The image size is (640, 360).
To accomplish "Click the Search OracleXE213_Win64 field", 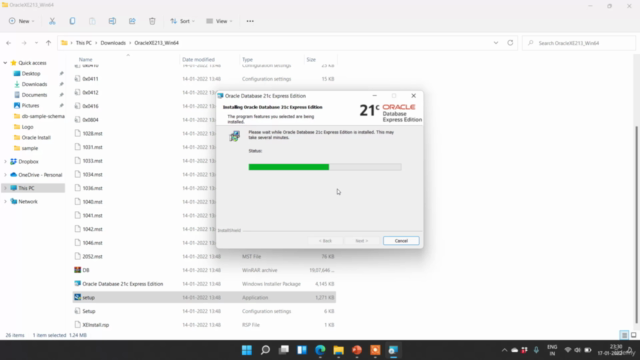I will tap(579, 43).
